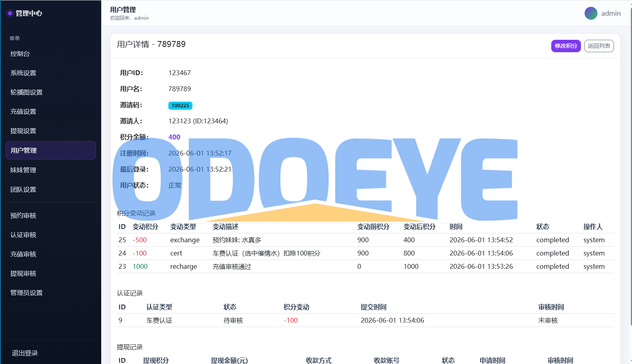Screen dimensions: 632x364
Task: Click the 操作人 column header
Action: [x=593, y=227]
